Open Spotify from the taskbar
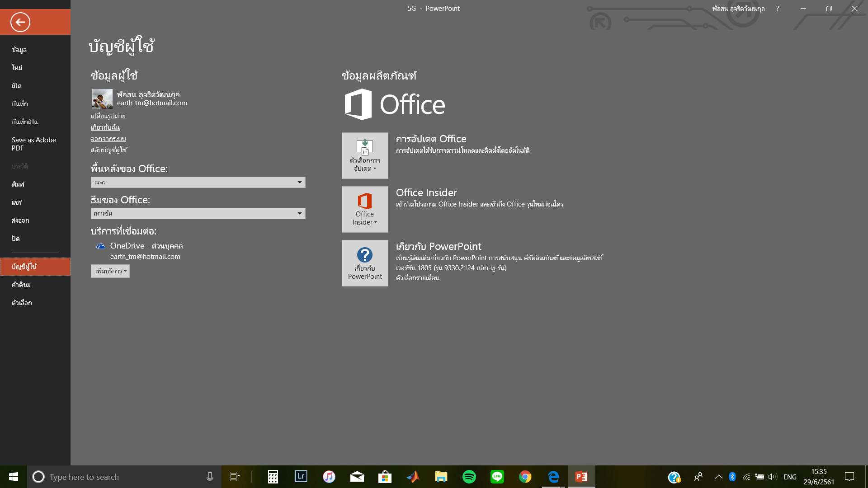 point(469,477)
